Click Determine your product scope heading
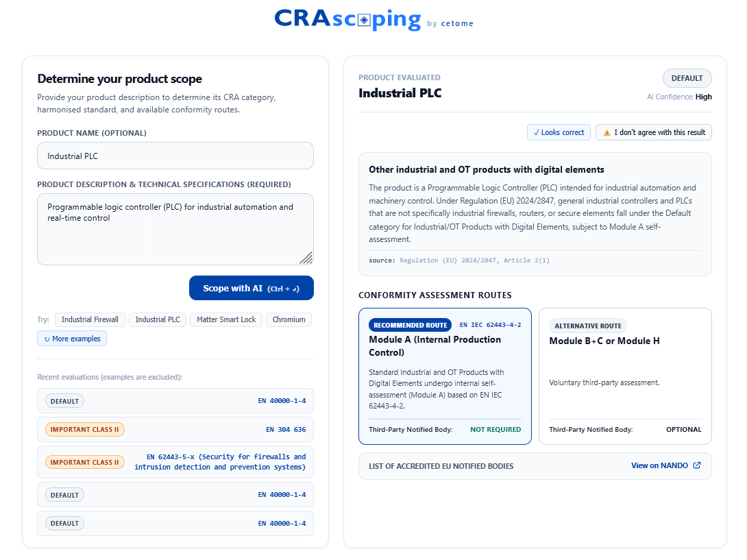 point(119,79)
